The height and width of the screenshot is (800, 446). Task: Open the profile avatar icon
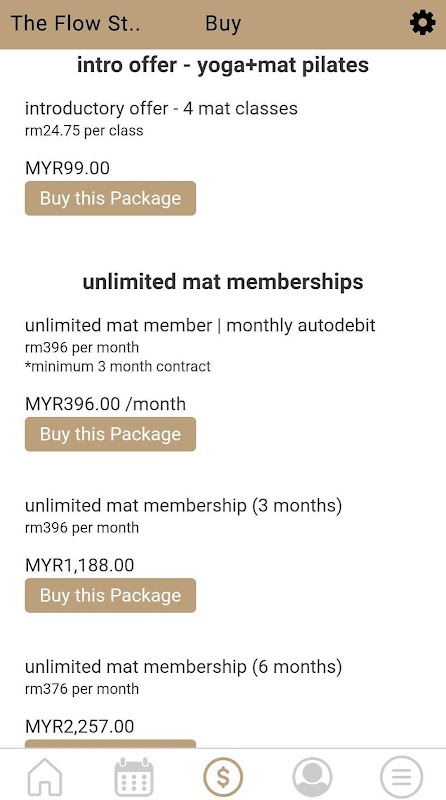click(312, 777)
